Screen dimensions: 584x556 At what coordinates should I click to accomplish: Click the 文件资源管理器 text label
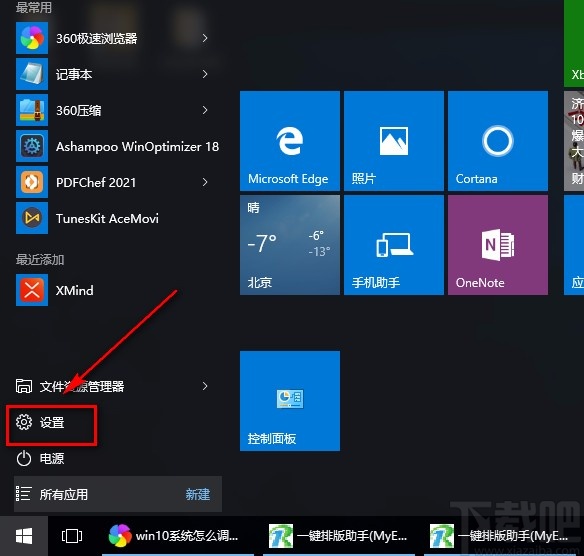click(x=82, y=386)
